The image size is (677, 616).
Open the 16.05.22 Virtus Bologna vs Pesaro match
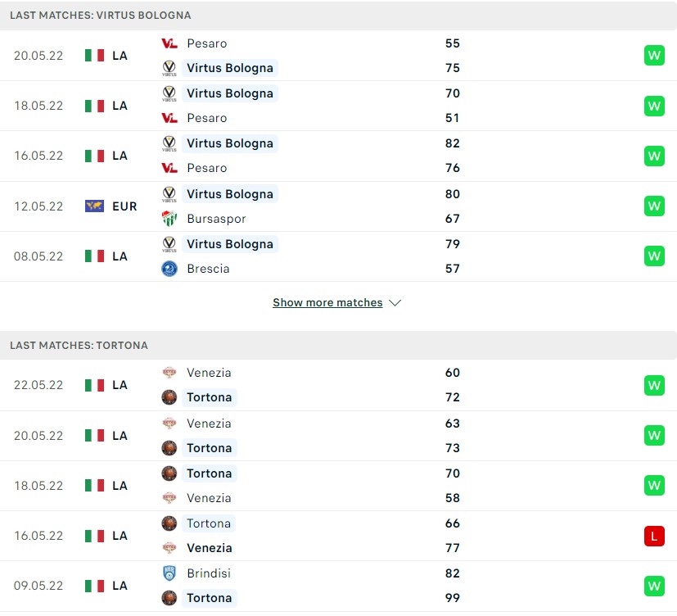[339, 156]
